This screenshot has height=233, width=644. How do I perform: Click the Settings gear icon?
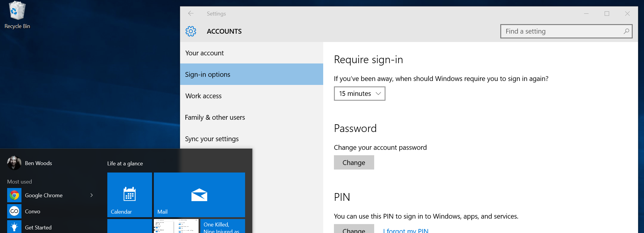coord(191,31)
